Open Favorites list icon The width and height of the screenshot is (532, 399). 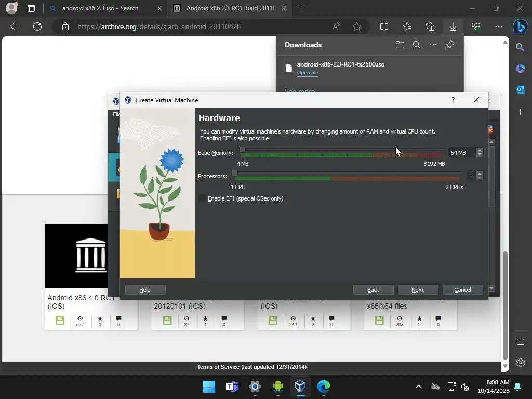[x=407, y=26]
